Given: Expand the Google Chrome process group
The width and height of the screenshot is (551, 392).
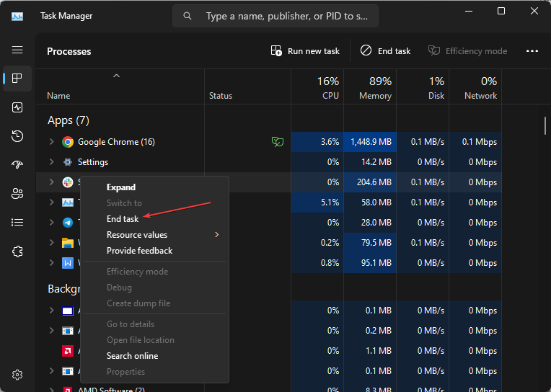Looking at the screenshot, I should tap(51, 142).
